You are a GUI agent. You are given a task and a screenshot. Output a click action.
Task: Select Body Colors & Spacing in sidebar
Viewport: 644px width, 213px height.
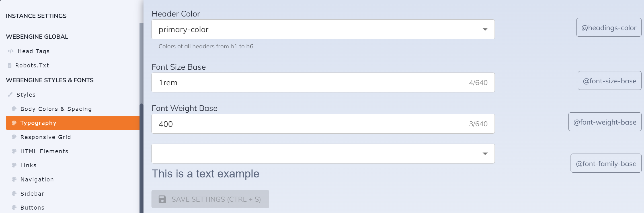tap(56, 109)
